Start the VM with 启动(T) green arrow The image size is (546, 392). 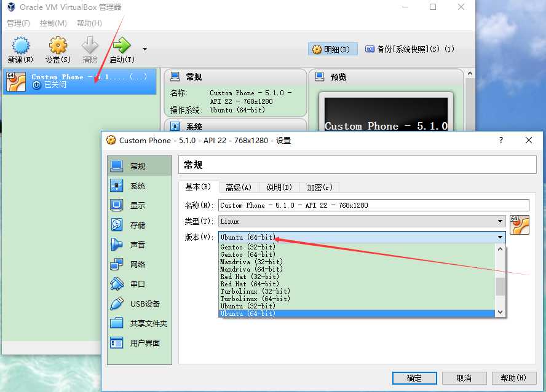click(122, 45)
